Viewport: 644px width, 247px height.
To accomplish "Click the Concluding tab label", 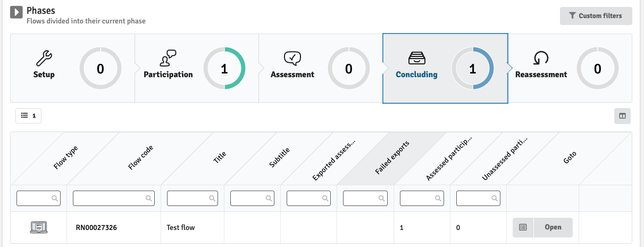I will click(x=416, y=75).
